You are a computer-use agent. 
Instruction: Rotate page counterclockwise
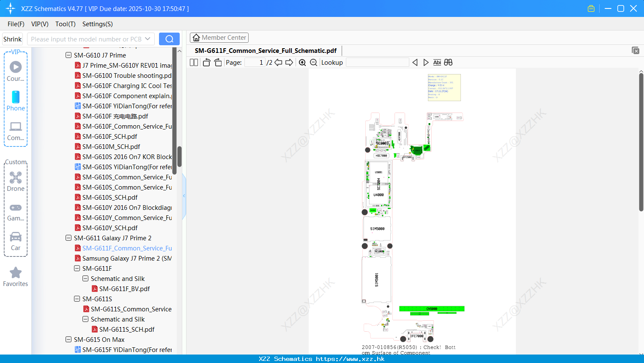[x=206, y=62]
